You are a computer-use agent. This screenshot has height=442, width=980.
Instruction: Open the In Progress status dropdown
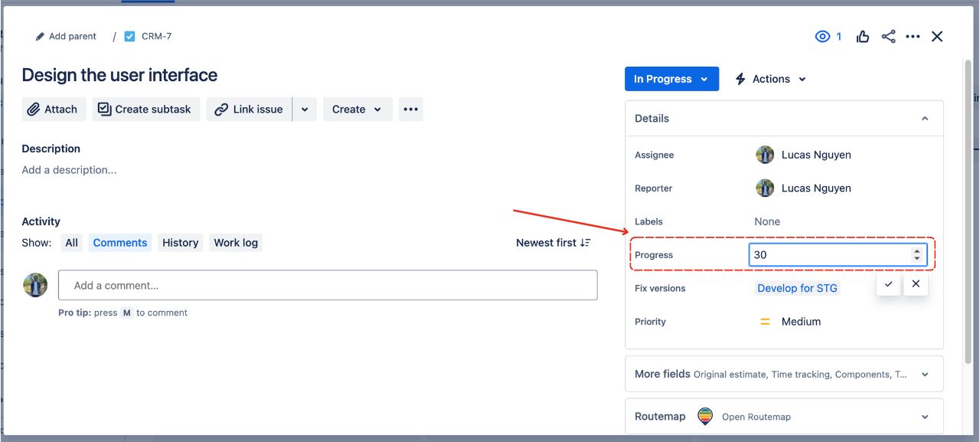tap(671, 78)
